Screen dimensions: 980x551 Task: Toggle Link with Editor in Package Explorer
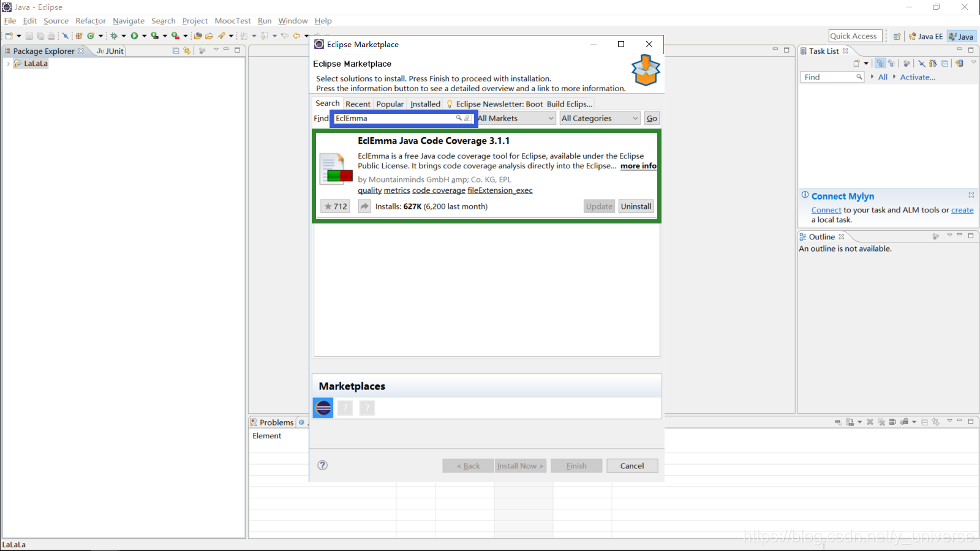[x=187, y=51]
